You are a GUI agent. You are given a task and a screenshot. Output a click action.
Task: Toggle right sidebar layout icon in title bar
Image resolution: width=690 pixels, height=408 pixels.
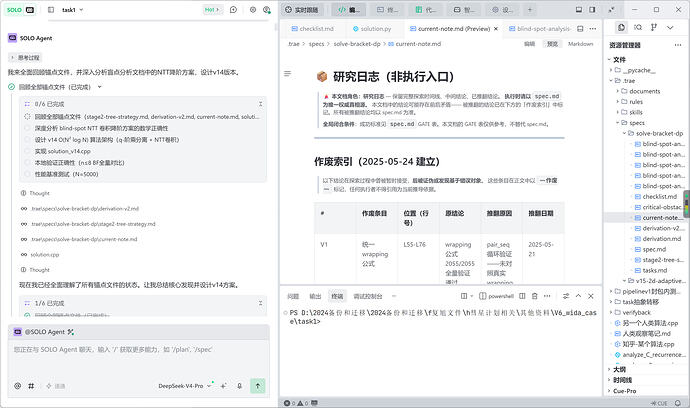(x=592, y=9)
